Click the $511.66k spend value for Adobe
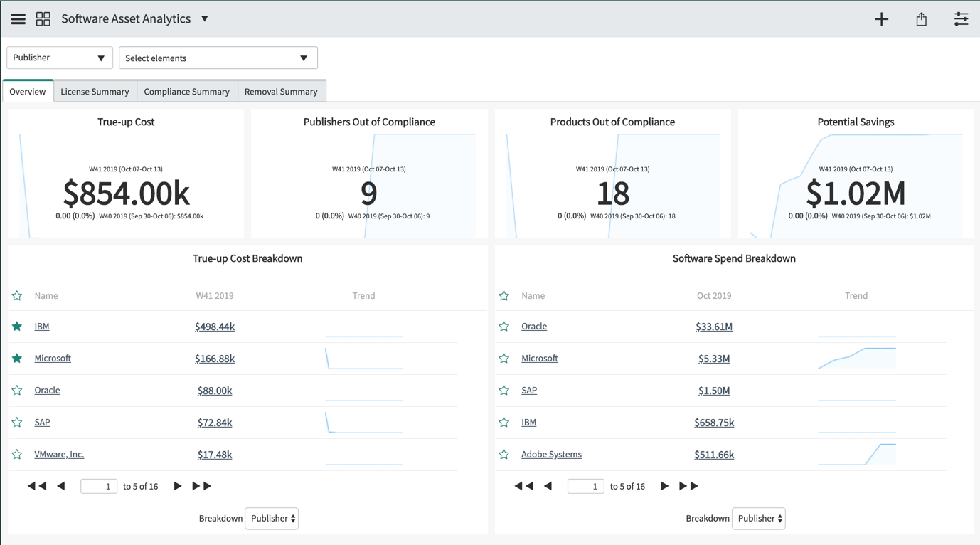Screen dimensions: 980x545 714,455
